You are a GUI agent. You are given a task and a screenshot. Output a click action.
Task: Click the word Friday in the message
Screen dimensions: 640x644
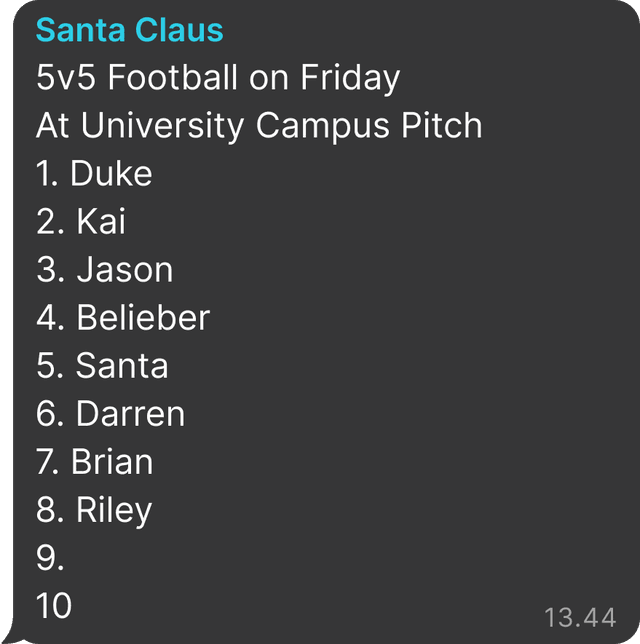tap(350, 78)
